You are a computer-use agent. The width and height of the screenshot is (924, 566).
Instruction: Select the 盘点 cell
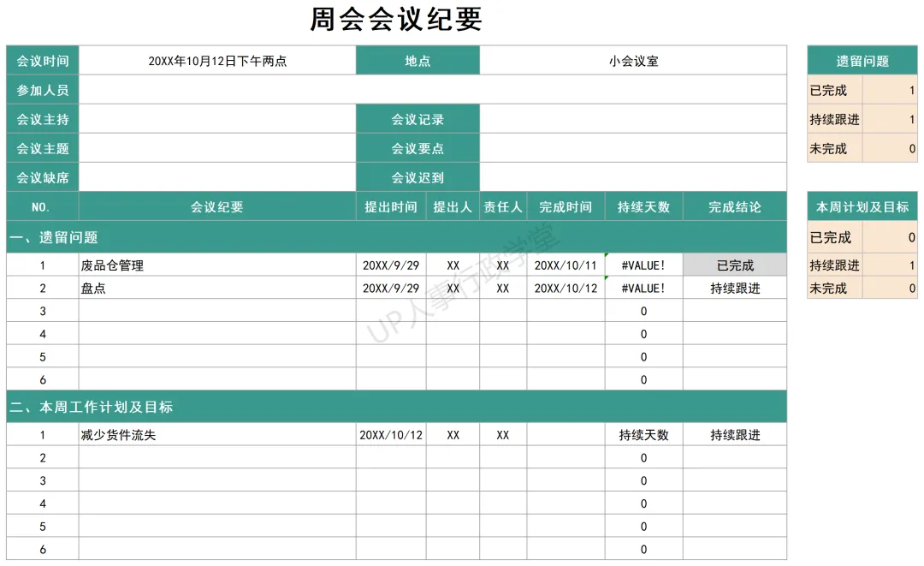coord(217,288)
